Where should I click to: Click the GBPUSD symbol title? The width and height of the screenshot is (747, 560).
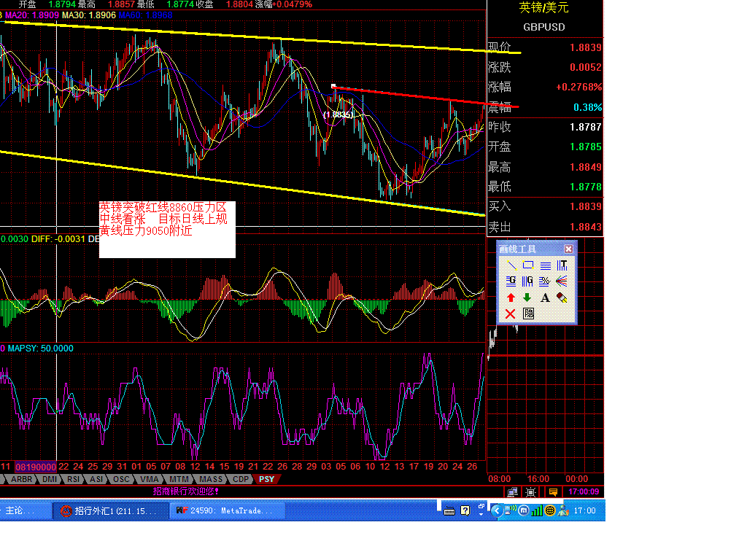pyautogui.click(x=544, y=27)
